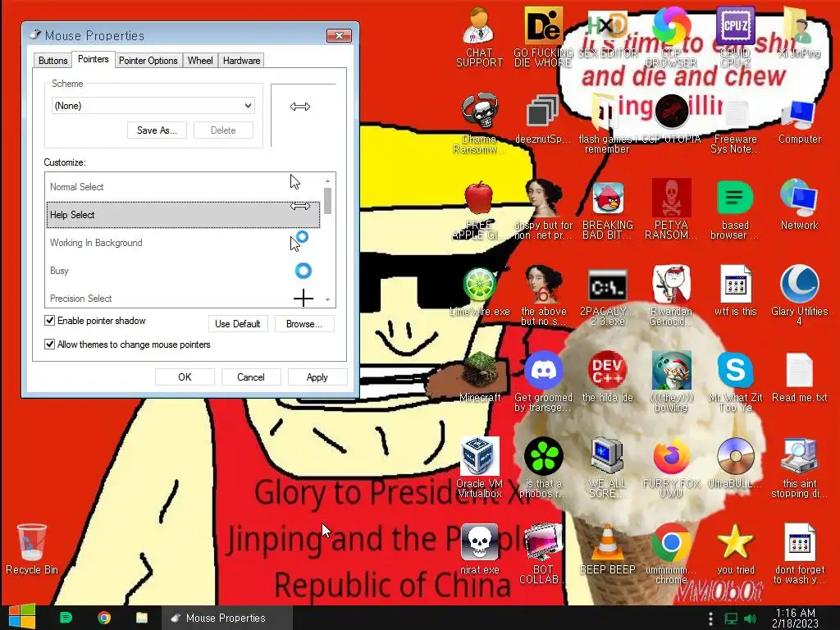
Task: Switch to the Pointer Options tab
Action: (x=148, y=61)
